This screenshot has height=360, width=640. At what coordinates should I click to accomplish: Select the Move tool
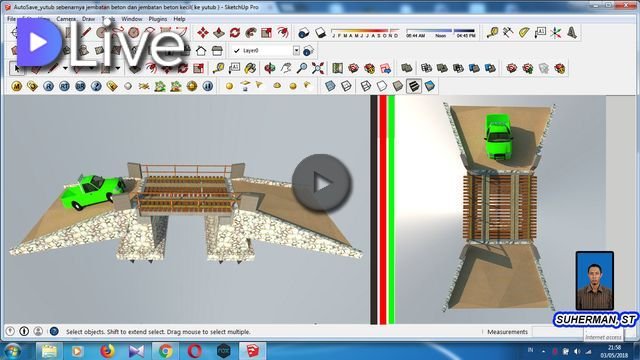(203, 33)
